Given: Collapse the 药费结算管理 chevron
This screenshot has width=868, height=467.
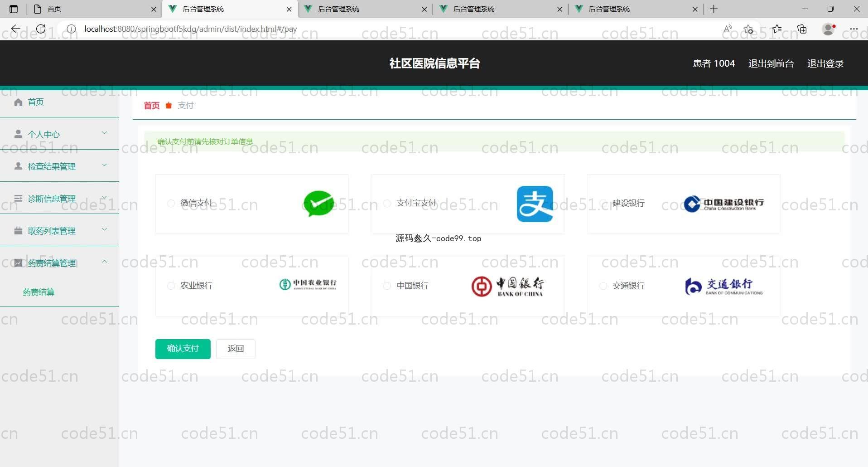Looking at the screenshot, I should point(104,262).
